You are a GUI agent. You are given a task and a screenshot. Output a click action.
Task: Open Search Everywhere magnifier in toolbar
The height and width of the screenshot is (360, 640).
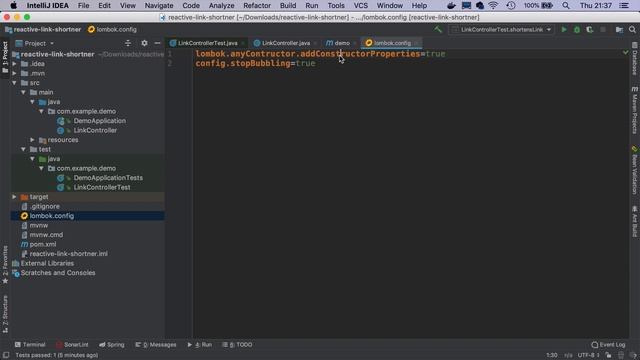(x=632, y=29)
